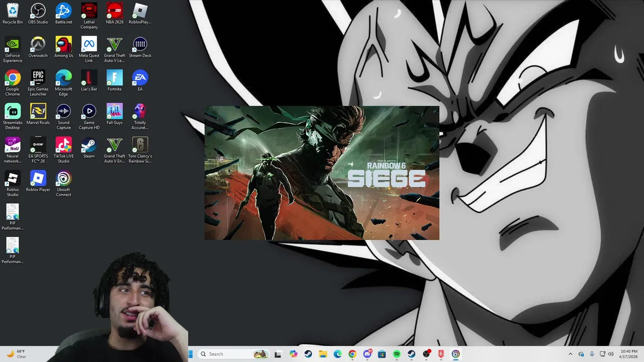Screen dimensions: 644x362
Task: Open the Marvel Rivals desktop shortcut
Action: coord(38,115)
